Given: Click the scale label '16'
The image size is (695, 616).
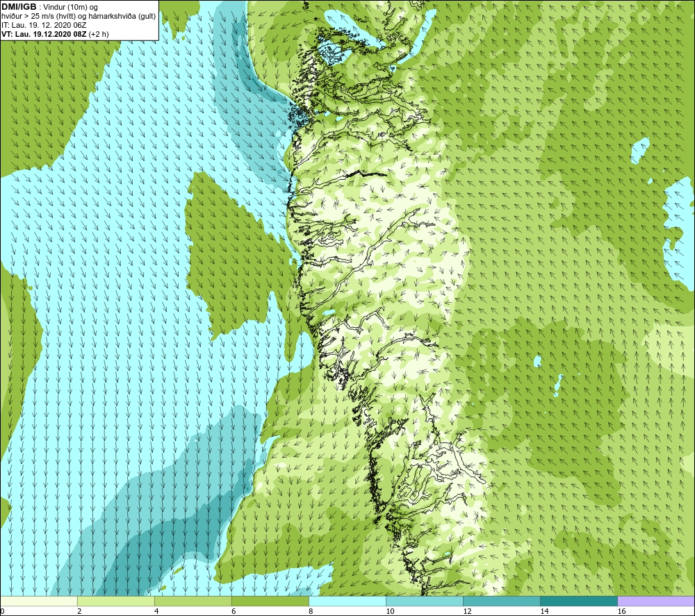Looking at the screenshot, I should pyautogui.click(x=621, y=611).
